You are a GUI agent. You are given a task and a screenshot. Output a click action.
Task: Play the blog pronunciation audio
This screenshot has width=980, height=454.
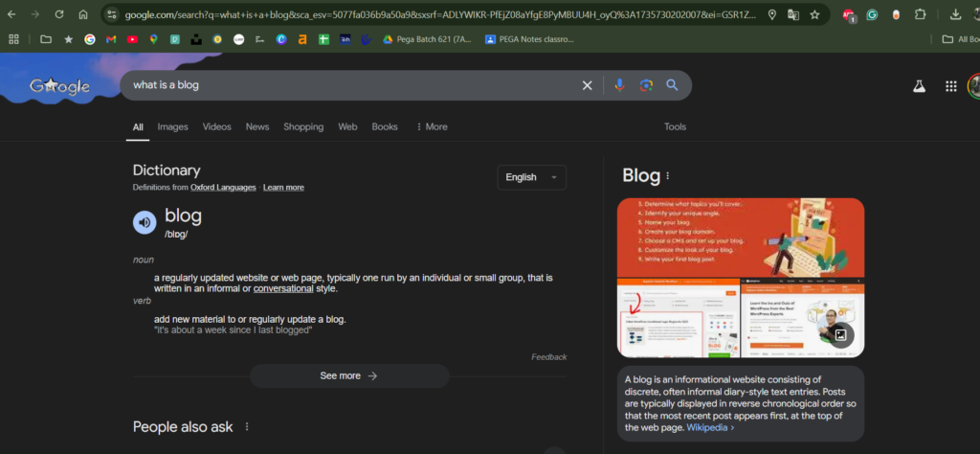tap(145, 222)
